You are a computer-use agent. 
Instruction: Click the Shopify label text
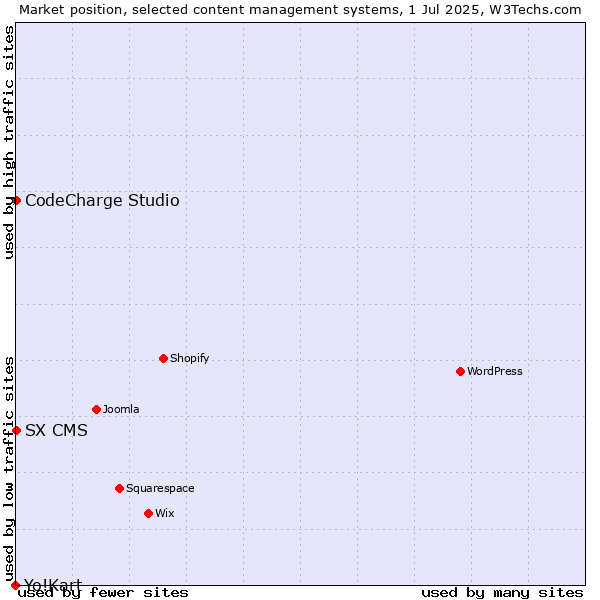click(x=189, y=359)
